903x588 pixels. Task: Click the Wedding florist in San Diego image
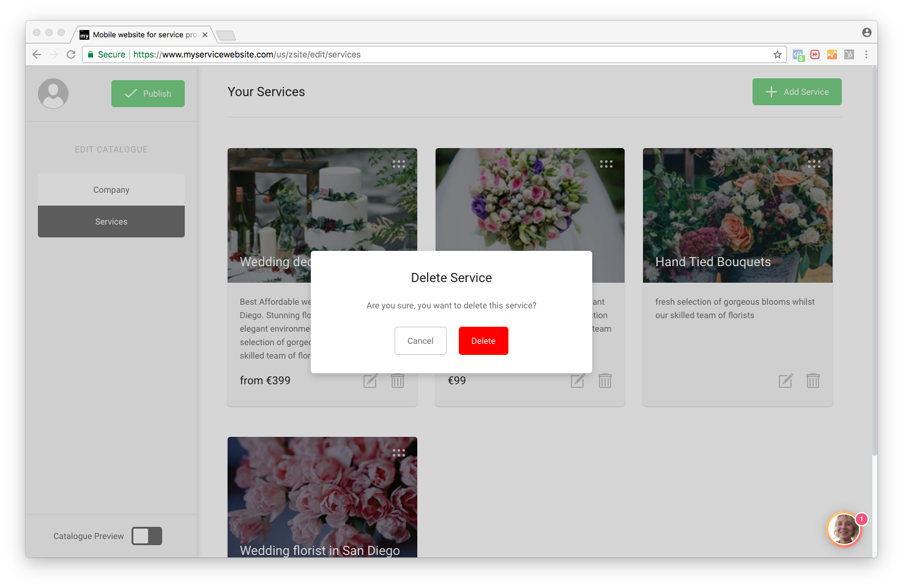tap(322, 497)
